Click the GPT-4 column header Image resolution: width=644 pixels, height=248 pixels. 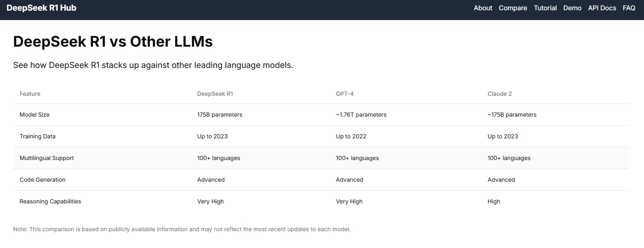pos(345,94)
